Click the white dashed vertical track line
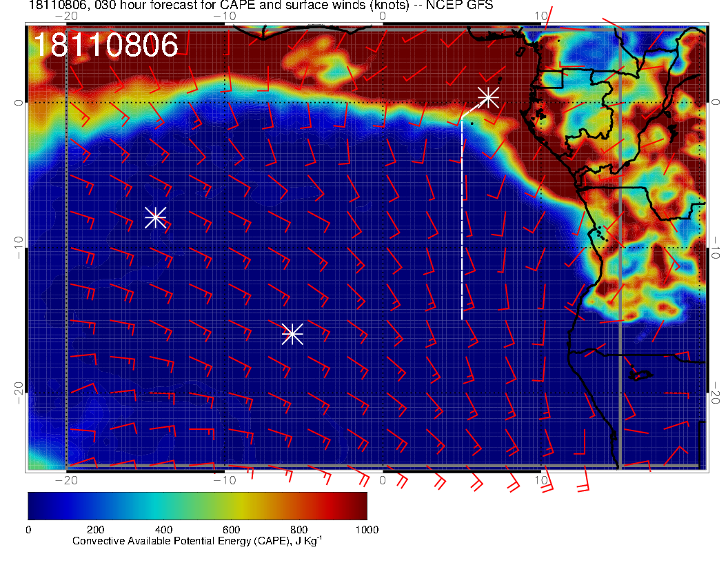 [462, 221]
